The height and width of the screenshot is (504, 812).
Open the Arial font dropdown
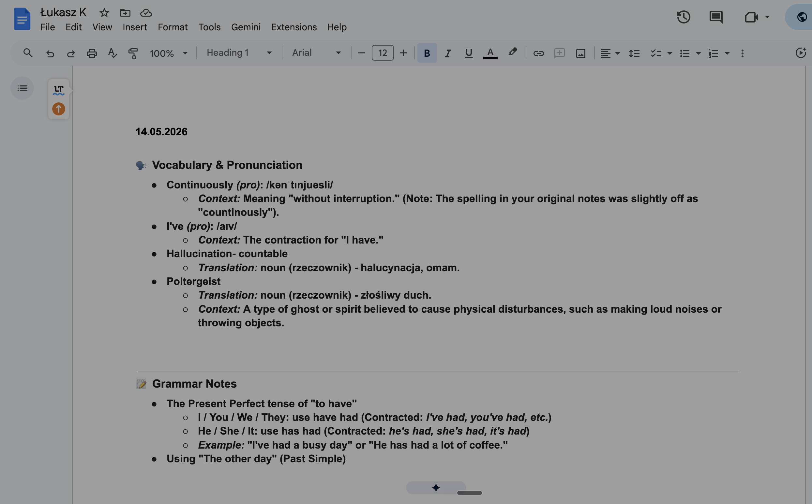pos(316,53)
